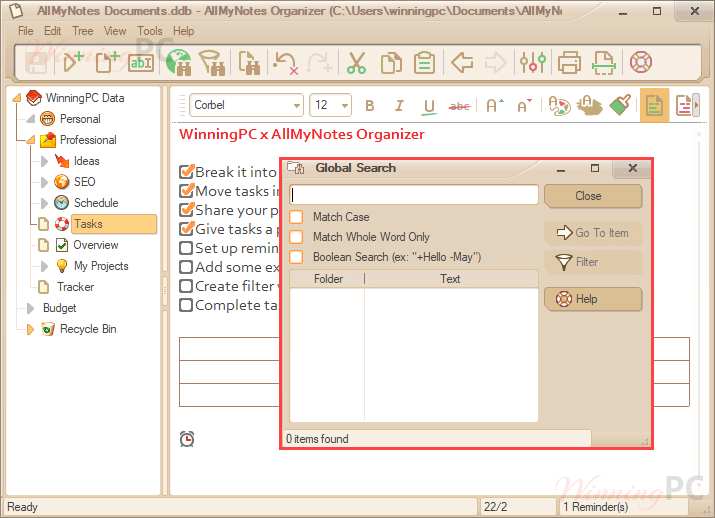Navigate back with the left arrow icon
The image size is (715, 518).
[462, 62]
